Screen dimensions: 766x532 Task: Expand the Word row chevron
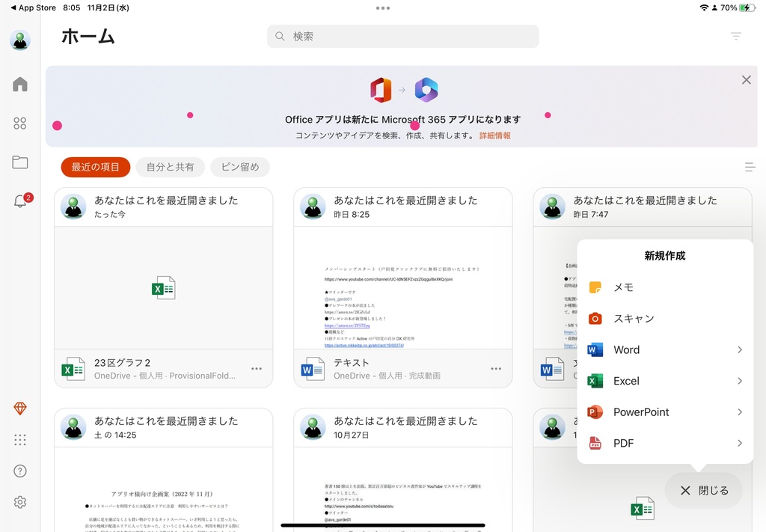point(740,349)
